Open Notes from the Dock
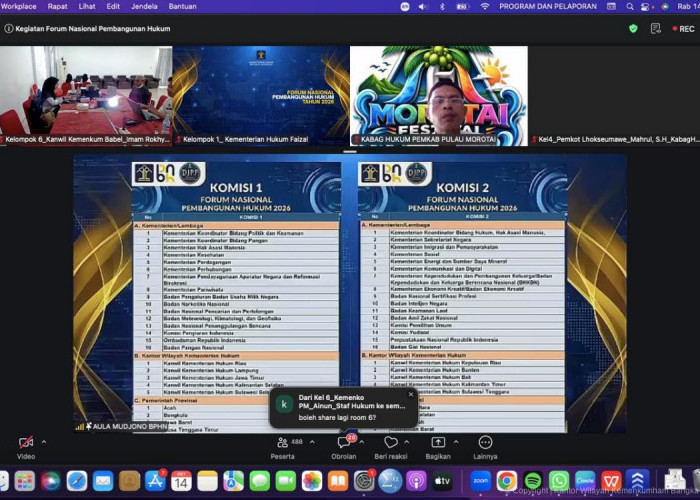The height and width of the screenshot is (500, 700). [208, 481]
